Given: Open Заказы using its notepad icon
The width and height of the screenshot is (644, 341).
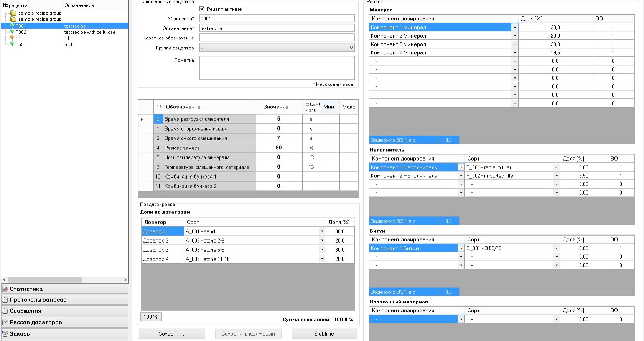Looking at the screenshot, I should coord(5,334).
